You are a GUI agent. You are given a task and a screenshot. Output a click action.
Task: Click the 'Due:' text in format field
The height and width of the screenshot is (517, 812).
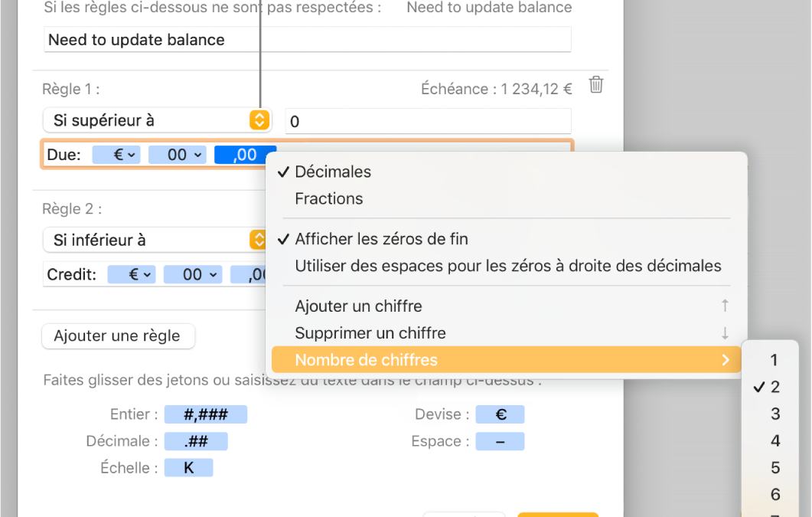coord(64,155)
